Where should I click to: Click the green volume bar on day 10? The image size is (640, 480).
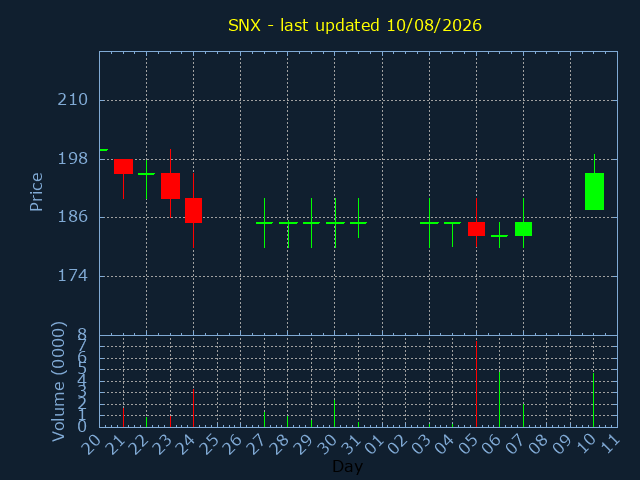(x=593, y=400)
